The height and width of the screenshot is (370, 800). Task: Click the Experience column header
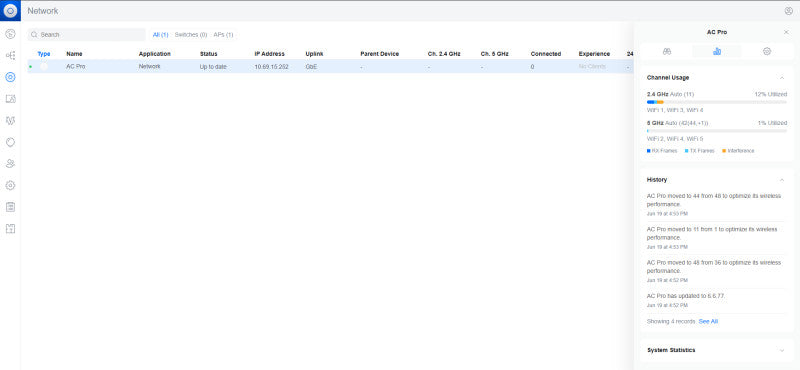[x=594, y=54]
